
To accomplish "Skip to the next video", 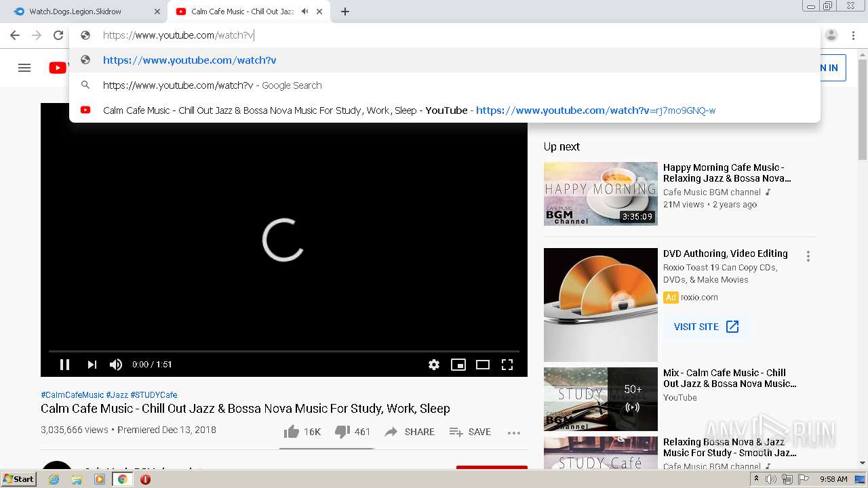I will click(92, 365).
